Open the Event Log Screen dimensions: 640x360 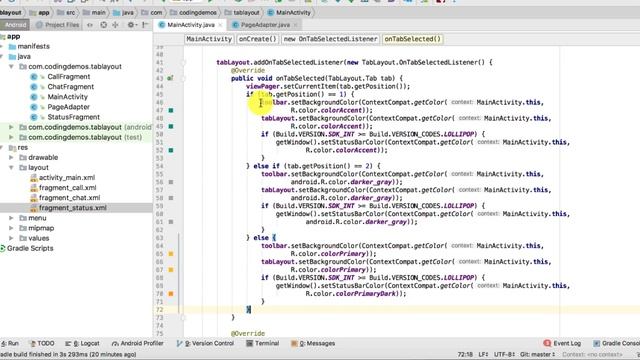click(562, 343)
